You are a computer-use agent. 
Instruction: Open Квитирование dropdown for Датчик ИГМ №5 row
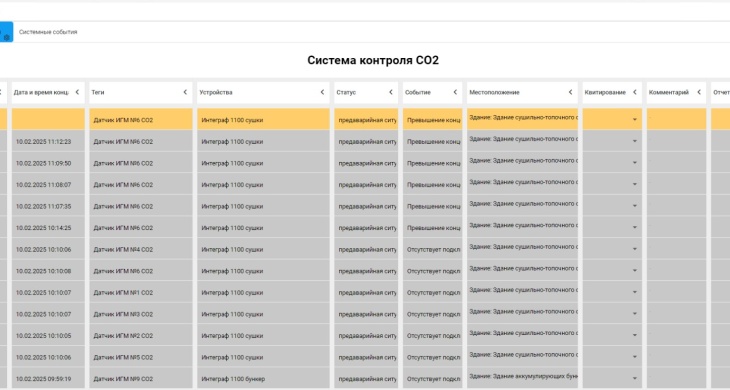coord(634,357)
